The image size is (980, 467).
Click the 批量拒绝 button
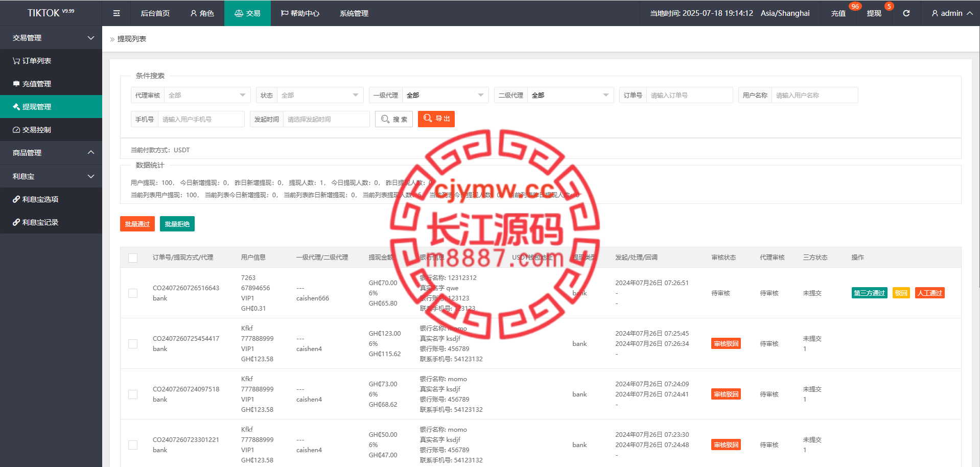click(x=177, y=224)
